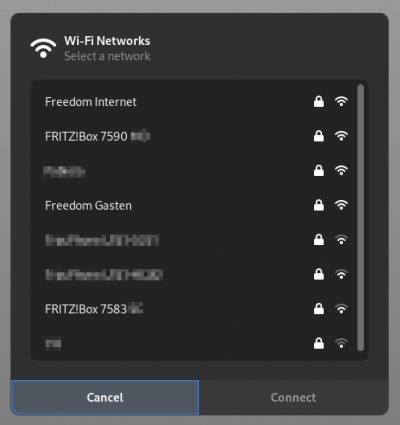
Task: Click the lock icon for FRITZ!Box 7583
Action: coord(319,309)
